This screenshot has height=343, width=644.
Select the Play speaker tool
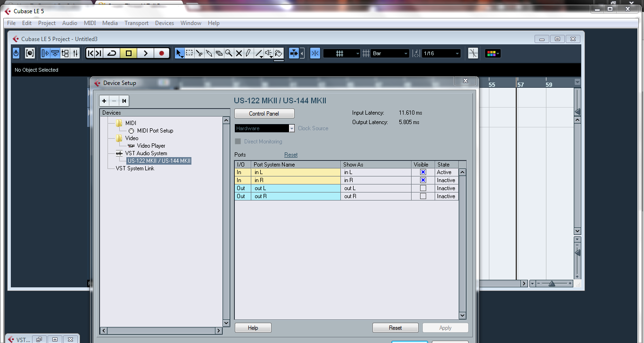(x=269, y=53)
